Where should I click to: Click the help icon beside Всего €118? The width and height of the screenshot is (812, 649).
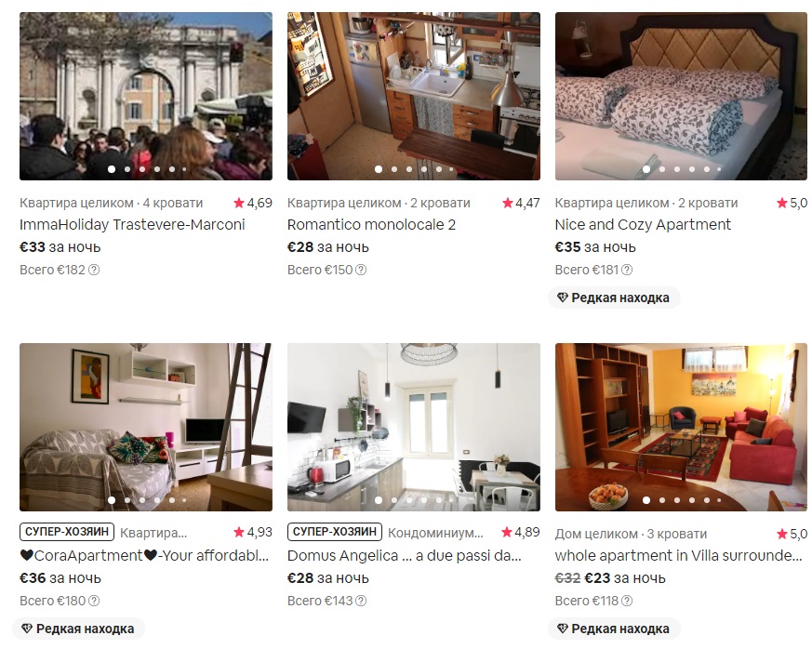[x=627, y=601]
